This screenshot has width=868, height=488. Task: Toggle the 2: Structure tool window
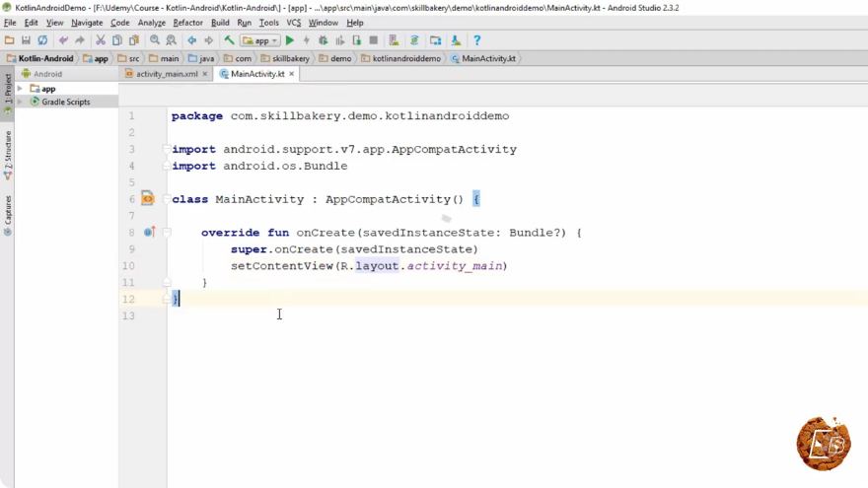click(7, 155)
